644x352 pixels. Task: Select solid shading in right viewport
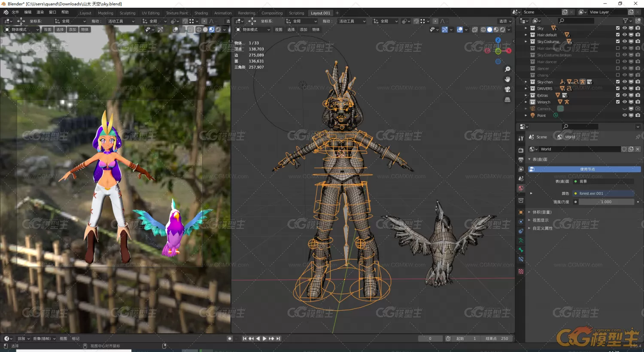pos(489,30)
